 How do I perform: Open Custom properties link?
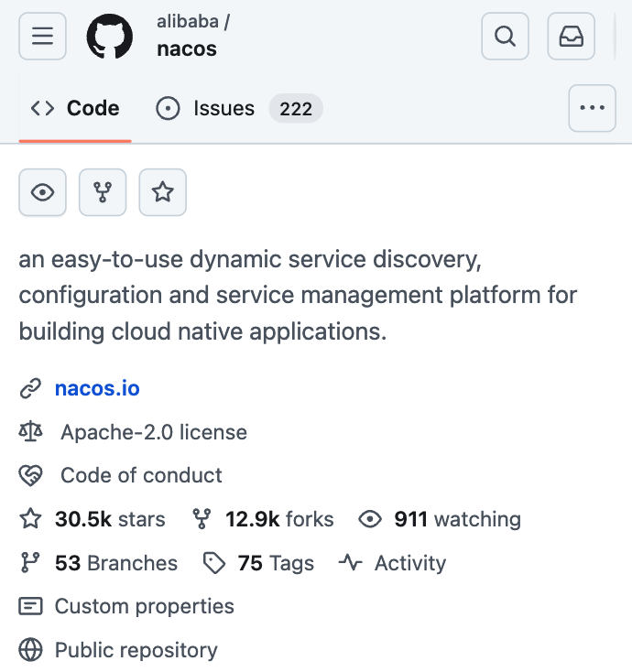tap(145, 606)
